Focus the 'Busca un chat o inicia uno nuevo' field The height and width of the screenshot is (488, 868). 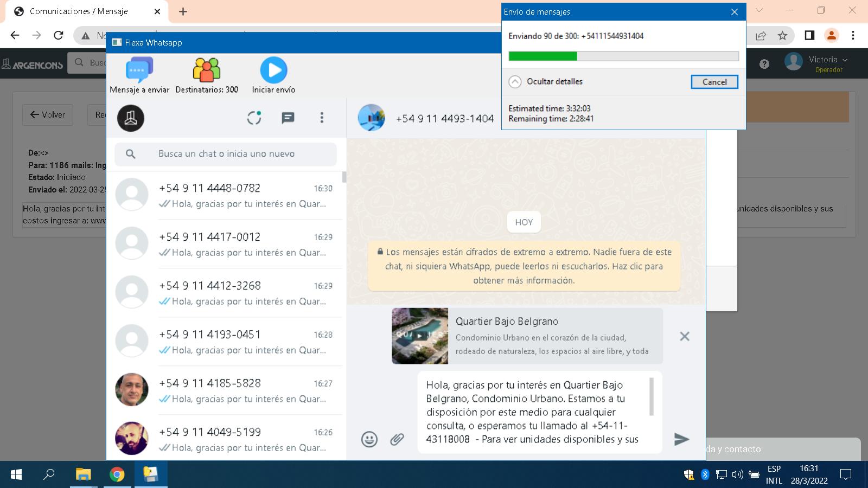pos(226,154)
